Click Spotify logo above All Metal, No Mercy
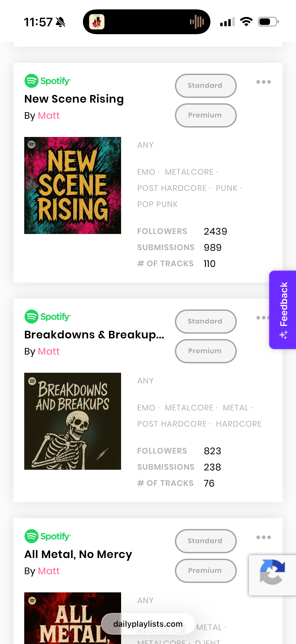Image resolution: width=296 pixels, height=644 pixels. (48, 536)
